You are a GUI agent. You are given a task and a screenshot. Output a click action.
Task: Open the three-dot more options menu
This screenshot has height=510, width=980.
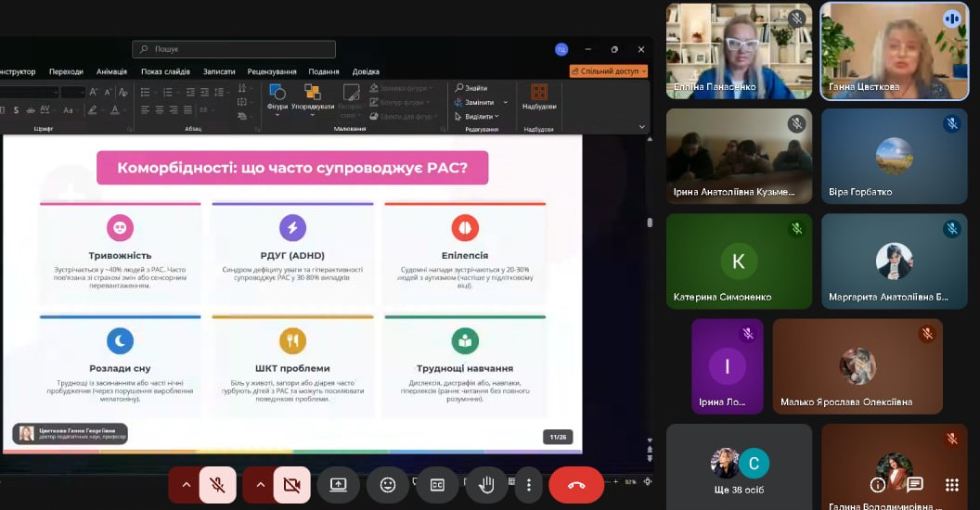tap(528, 484)
